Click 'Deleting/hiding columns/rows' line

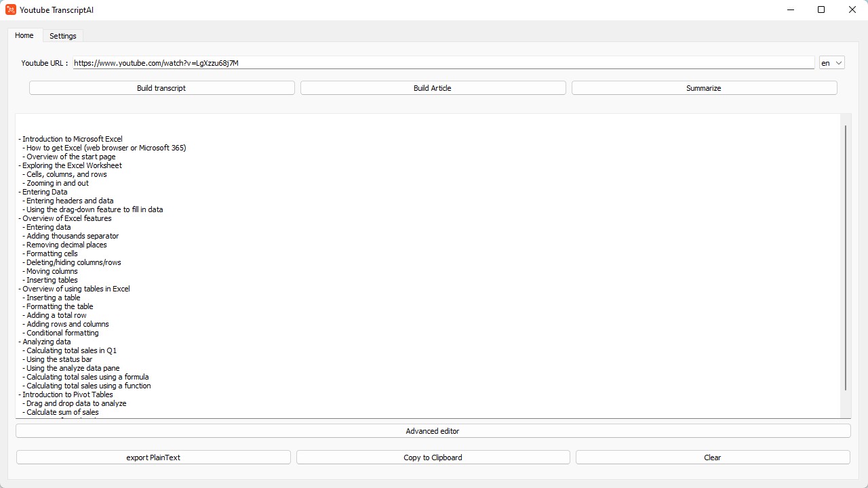click(74, 262)
